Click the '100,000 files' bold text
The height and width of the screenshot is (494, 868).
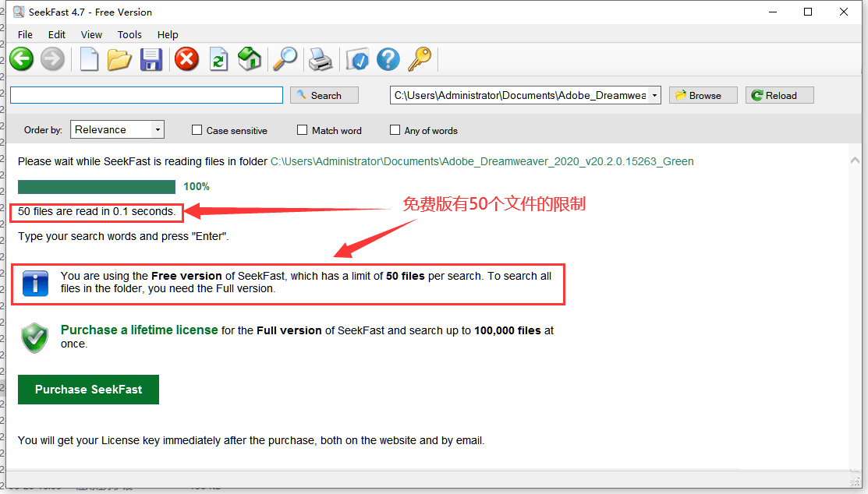508,331
